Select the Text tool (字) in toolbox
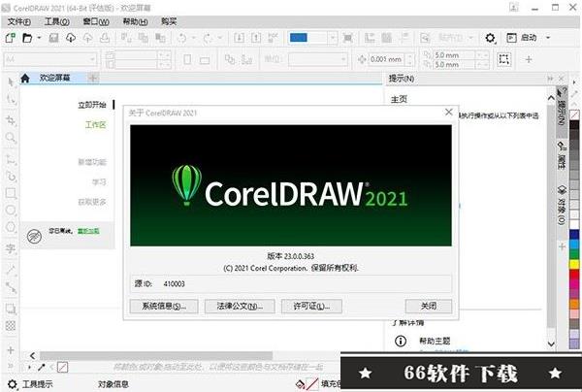This screenshot has width=582, height=392. tap(11, 248)
